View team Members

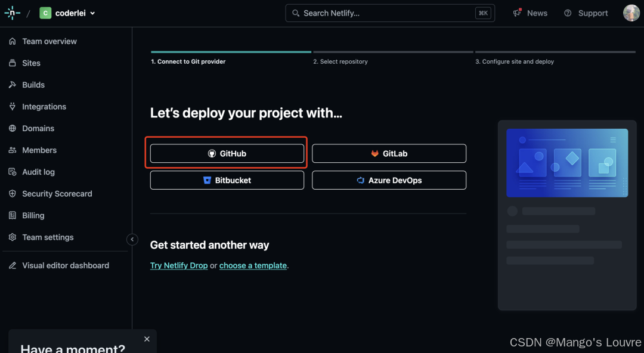(x=39, y=150)
